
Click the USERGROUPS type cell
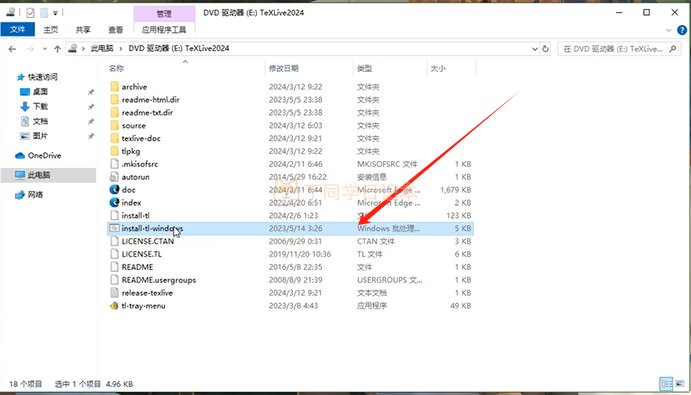tap(389, 280)
